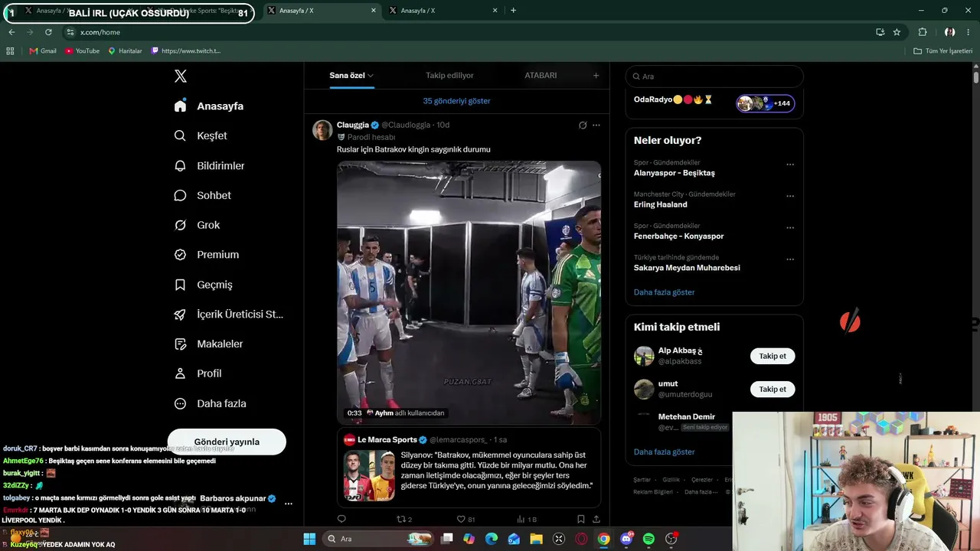This screenshot has width=980, height=551.
Task: Open Grok from the sidebar
Action: [x=197, y=225]
